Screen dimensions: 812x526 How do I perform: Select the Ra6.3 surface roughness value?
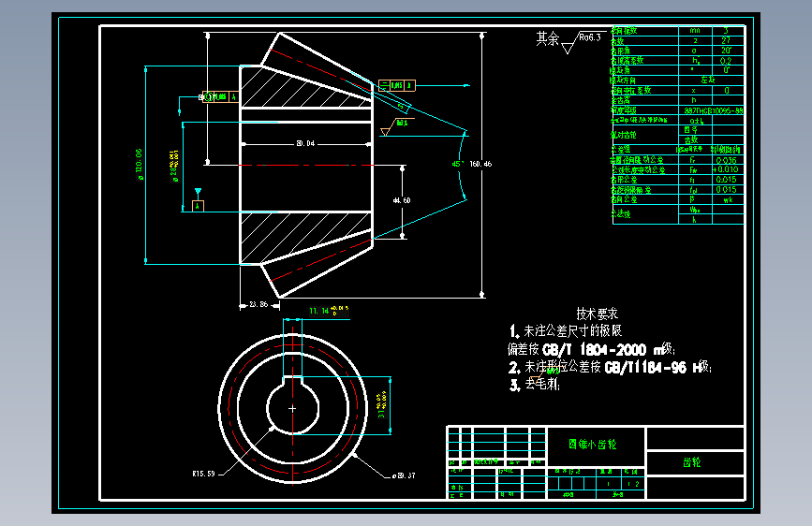[x=590, y=37]
